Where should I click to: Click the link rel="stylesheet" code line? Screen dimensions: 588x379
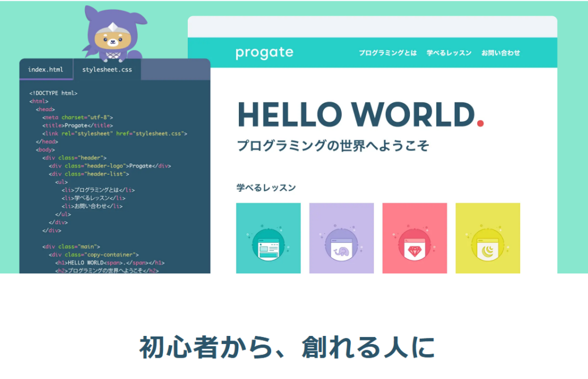click(115, 133)
